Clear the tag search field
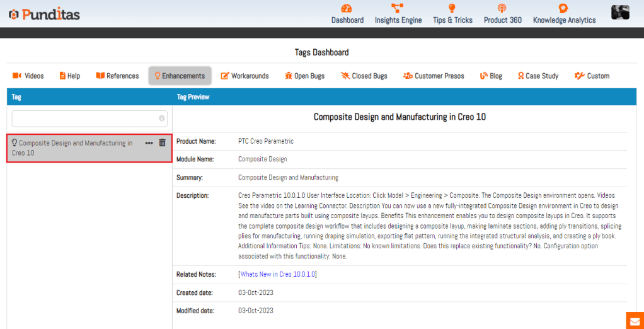The height and width of the screenshot is (329, 644). coord(162,118)
